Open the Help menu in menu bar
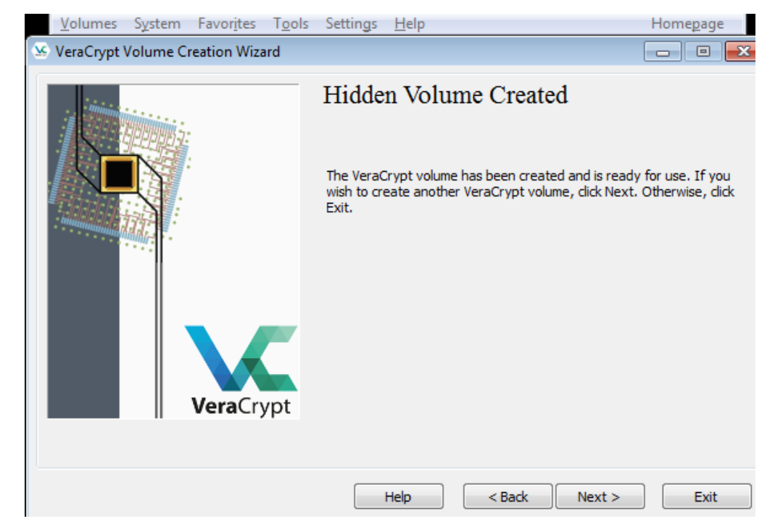The height and width of the screenshot is (532, 783). coord(410,23)
